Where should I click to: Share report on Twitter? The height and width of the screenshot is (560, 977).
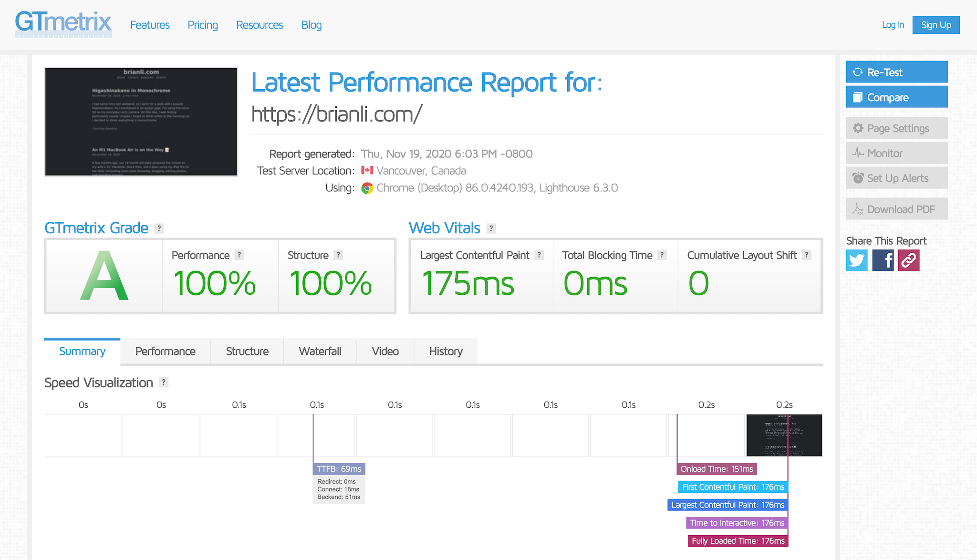point(857,260)
